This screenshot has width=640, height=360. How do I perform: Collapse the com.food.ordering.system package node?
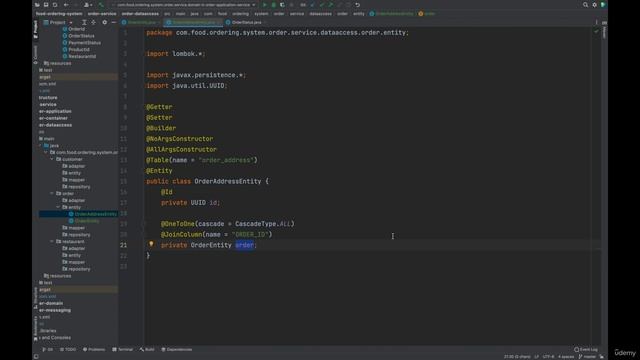[x=46, y=152]
